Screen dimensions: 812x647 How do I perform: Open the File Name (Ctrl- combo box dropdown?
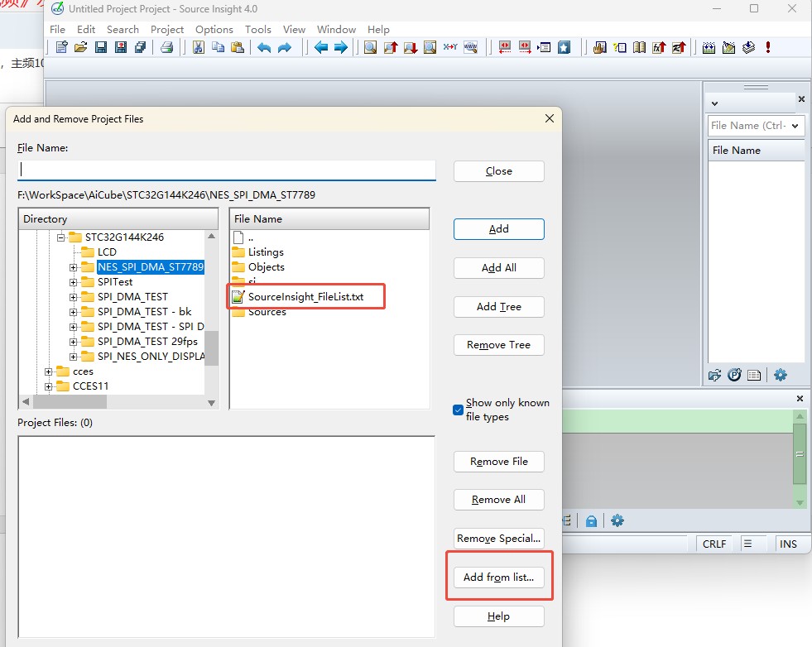(x=795, y=126)
